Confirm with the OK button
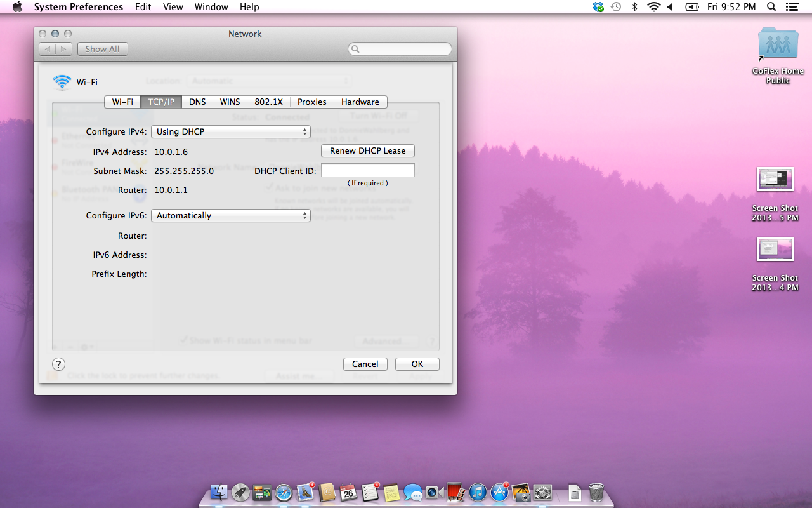Viewport: 812px width, 508px height. (417, 364)
